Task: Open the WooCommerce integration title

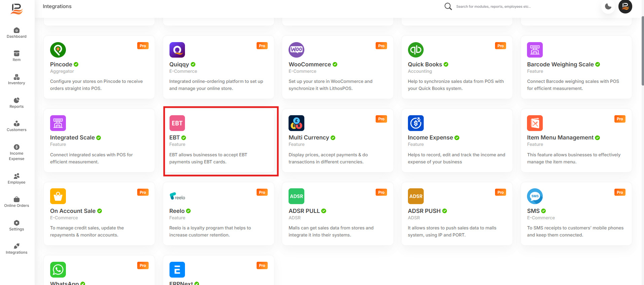Action: click(310, 64)
